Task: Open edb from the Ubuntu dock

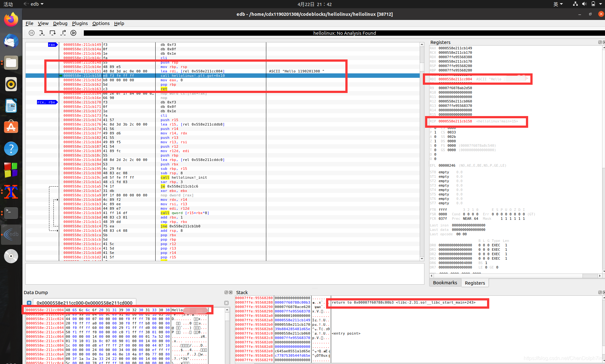Action: (x=11, y=234)
